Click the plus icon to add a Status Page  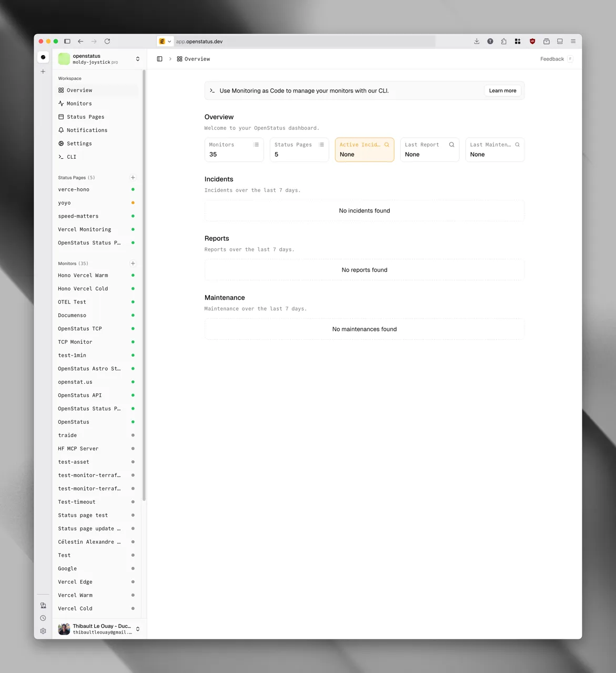(133, 177)
